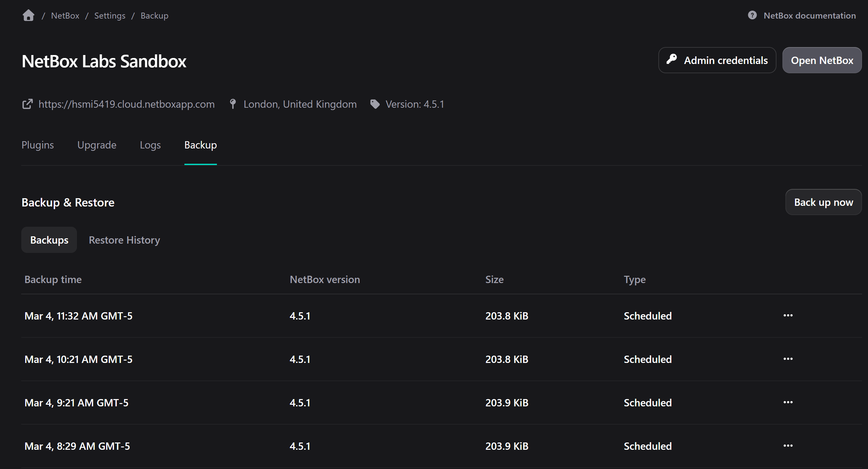This screenshot has height=469, width=868.
Task: Select the Backups view
Action: (49, 240)
